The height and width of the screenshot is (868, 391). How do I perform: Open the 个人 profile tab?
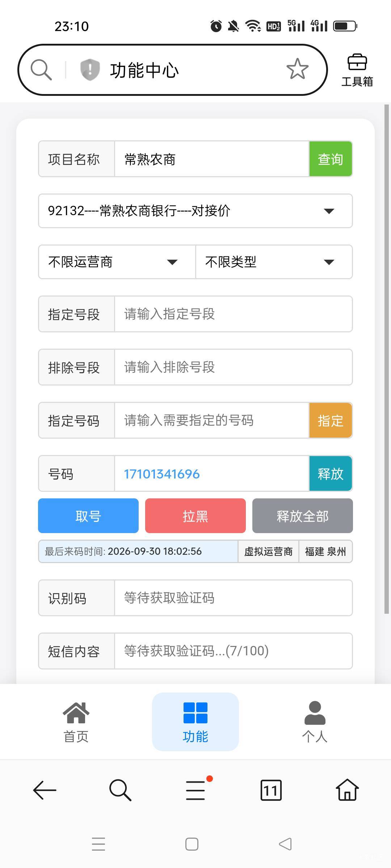click(x=315, y=722)
